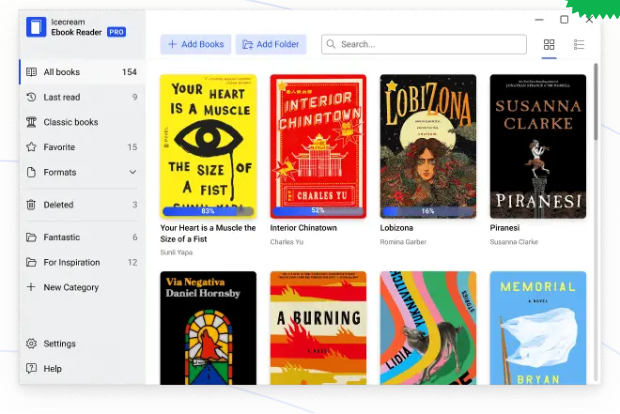Click the column icon beside Classic books
Viewport: 620px width, 414px height.
31,122
